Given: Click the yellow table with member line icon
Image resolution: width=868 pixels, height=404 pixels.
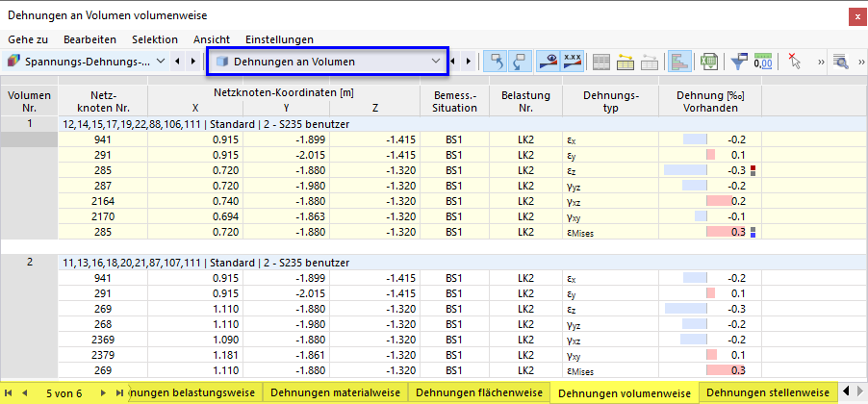Looking at the screenshot, I should point(625,62).
